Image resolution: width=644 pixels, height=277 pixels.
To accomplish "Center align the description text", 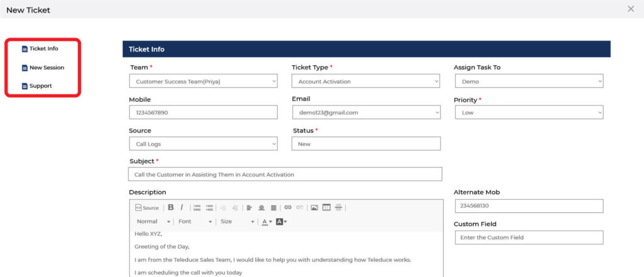I will (x=261, y=208).
